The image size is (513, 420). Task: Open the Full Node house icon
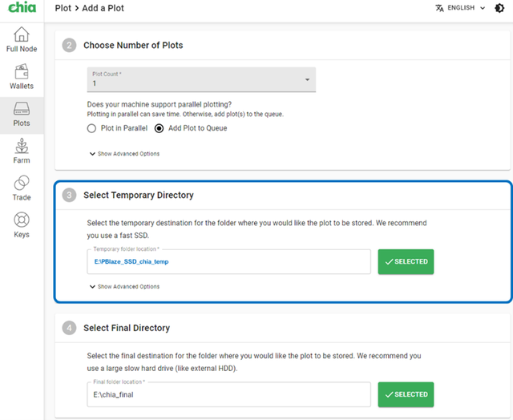[x=22, y=34]
